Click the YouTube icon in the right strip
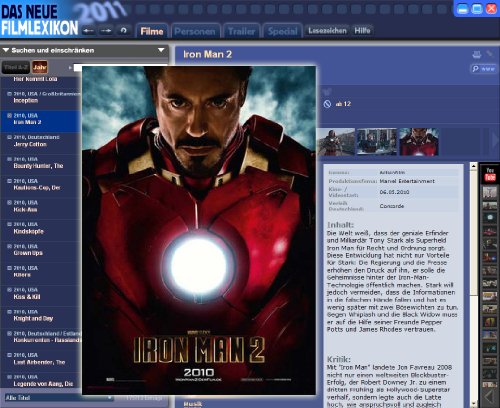Screen dimensions: 500x408 coord(490,175)
